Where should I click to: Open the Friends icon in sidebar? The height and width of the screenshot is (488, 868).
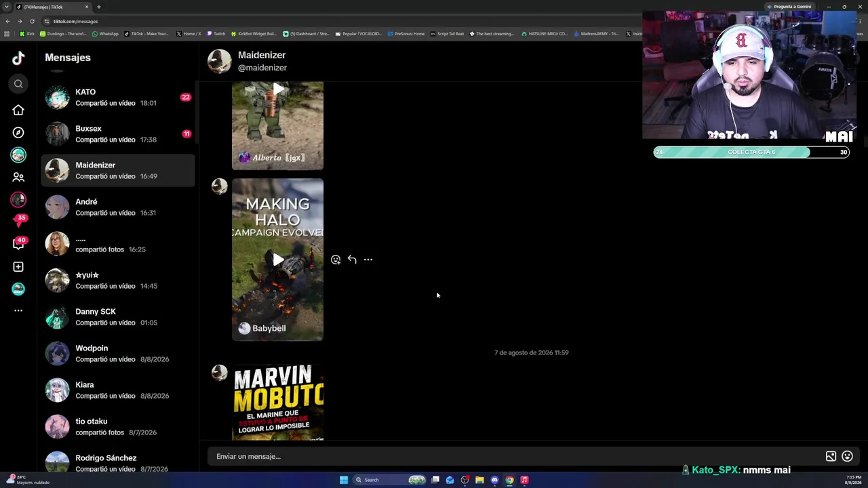pos(18,178)
